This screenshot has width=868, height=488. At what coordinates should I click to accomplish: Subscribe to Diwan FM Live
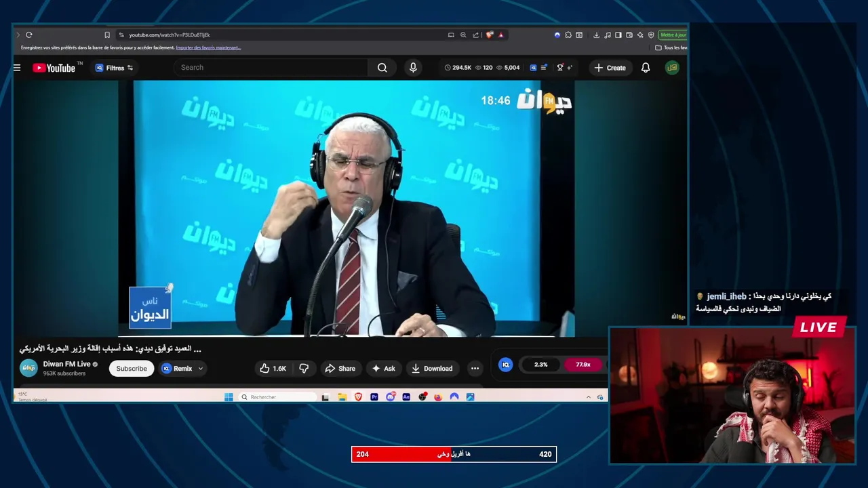(132, 369)
